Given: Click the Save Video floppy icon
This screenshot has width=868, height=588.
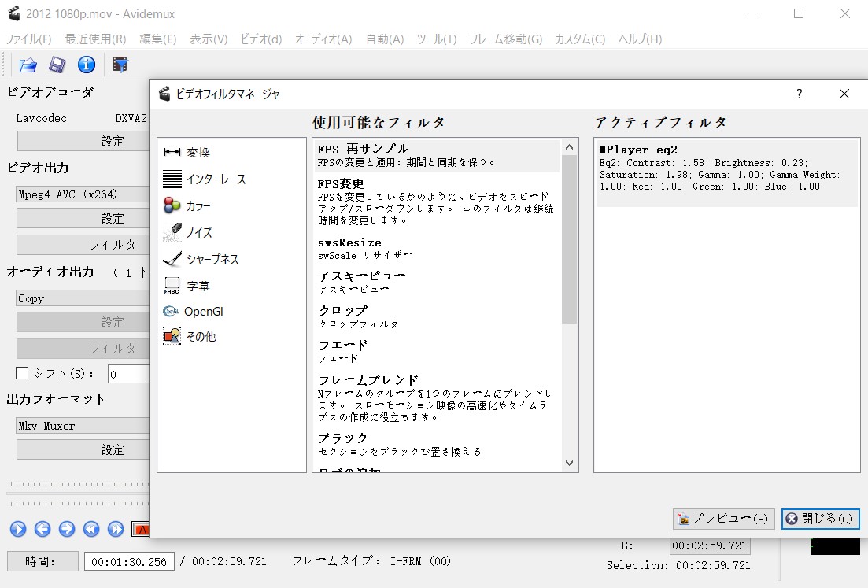Looking at the screenshot, I should pyautogui.click(x=57, y=65).
